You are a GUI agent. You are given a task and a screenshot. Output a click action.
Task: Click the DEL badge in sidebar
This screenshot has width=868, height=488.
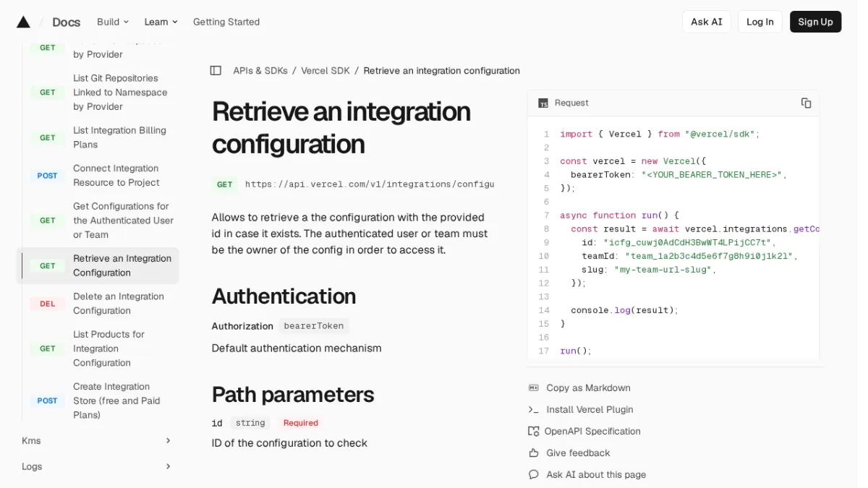pyautogui.click(x=48, y=304)
